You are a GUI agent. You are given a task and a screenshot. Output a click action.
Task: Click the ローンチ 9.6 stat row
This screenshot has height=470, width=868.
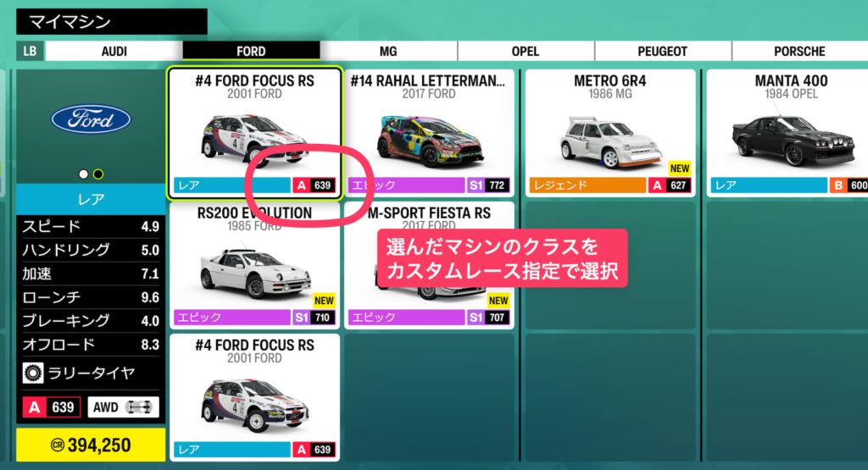click(x=91, y=297)
